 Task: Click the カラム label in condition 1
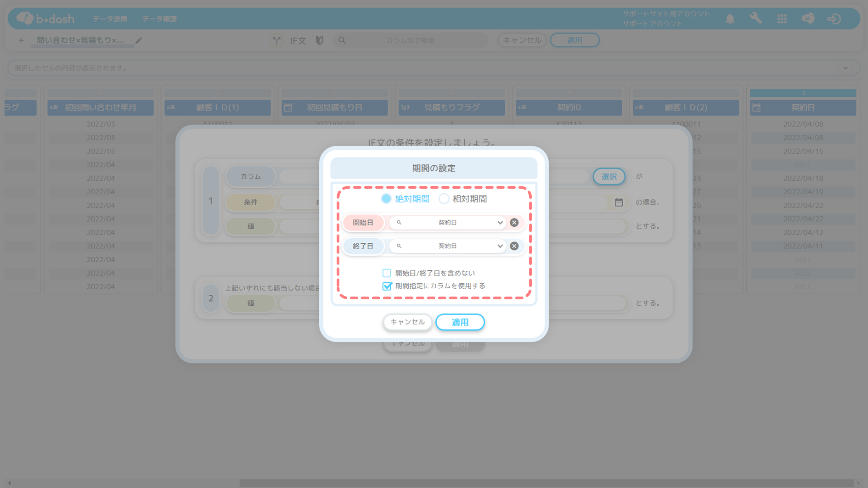pyautogui.click(x=251, y=177)
